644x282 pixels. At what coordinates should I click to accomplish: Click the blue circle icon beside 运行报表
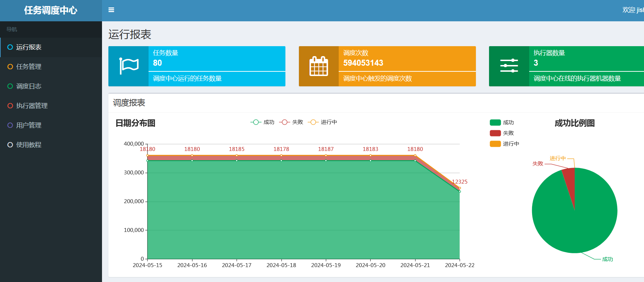click(x=10, y=47)
